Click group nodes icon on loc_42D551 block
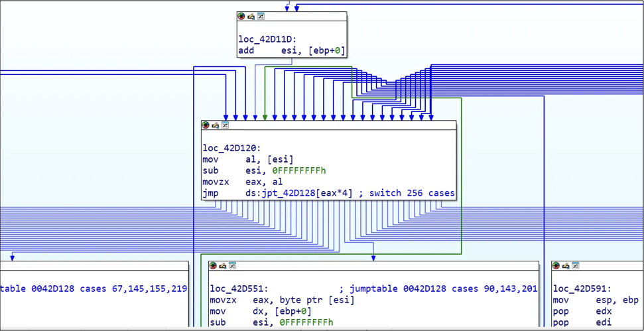Screen dimensions: 644x331 coord(233,266)
